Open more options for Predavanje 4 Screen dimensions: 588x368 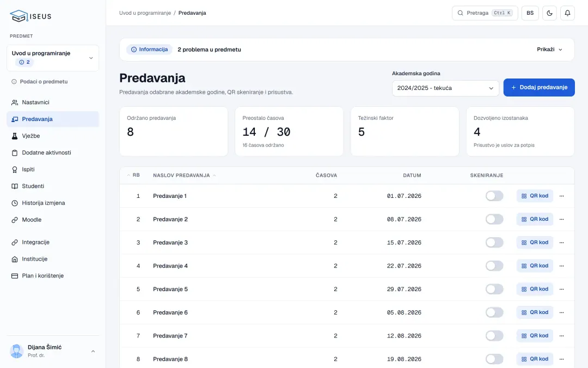(561, 266)
